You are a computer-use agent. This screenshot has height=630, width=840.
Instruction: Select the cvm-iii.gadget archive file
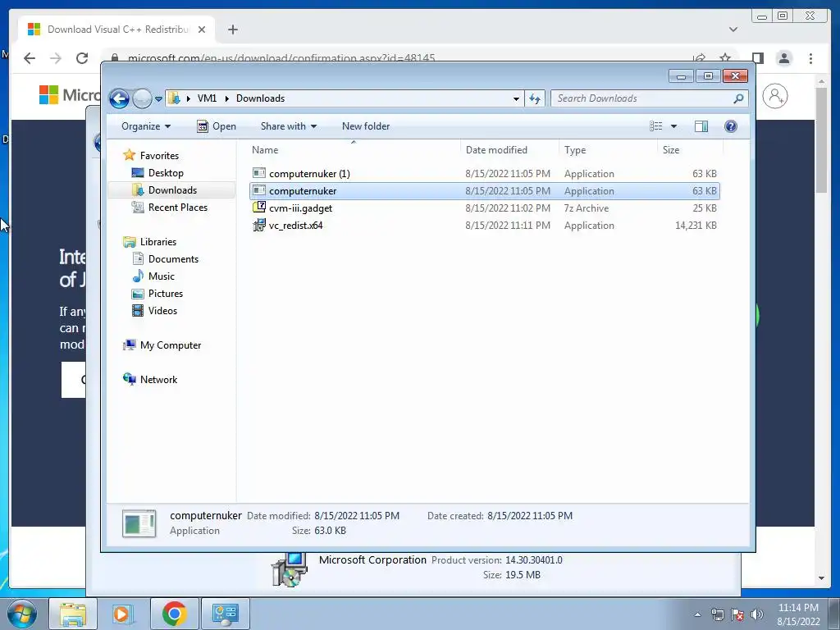click(484, 208)
